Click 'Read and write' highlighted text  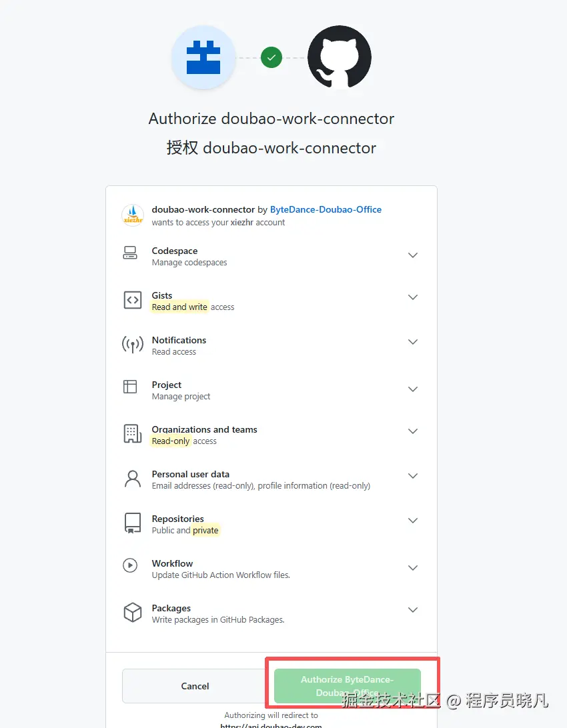coord(179,307)
